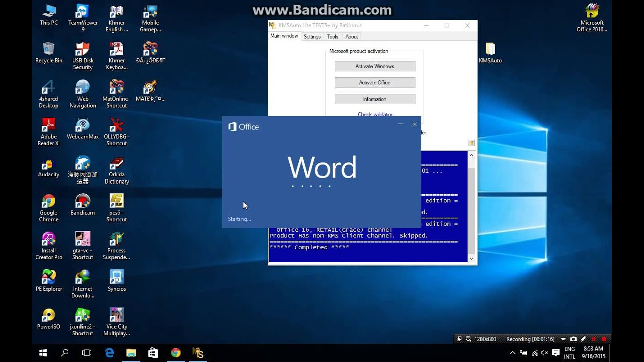
Task: Launch Adobe Reader XI
Action: (x=49, y=132)
